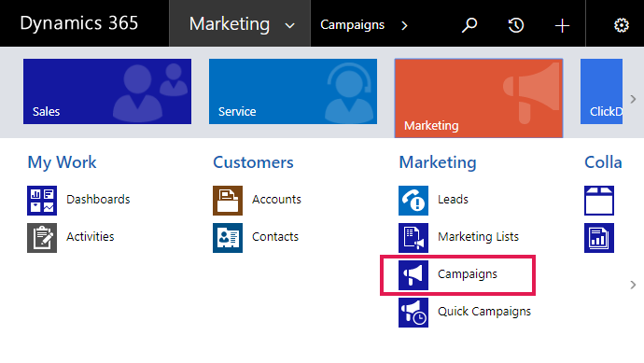Click the My Work heading
The image size is (644, 363).
pyautogui.click(x=62, y=162)
